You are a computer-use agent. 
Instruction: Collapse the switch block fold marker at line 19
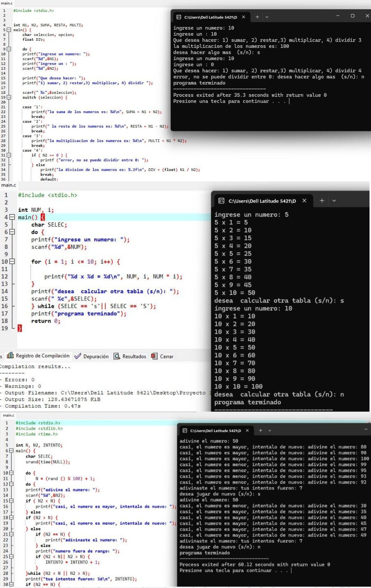tap(9, 98)
